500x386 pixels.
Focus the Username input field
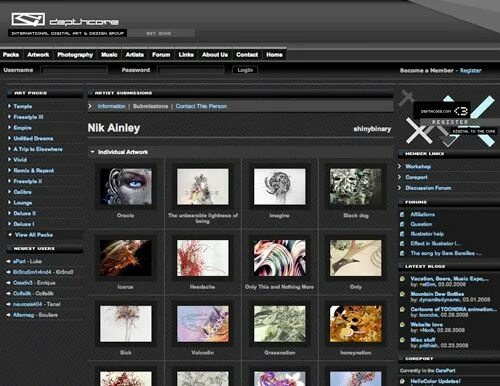(74, 70)
